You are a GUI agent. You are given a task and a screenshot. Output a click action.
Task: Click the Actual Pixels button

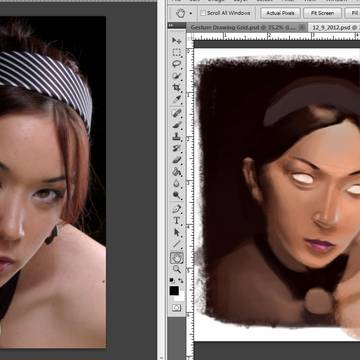pyautogui.click(x=280, y=13)
